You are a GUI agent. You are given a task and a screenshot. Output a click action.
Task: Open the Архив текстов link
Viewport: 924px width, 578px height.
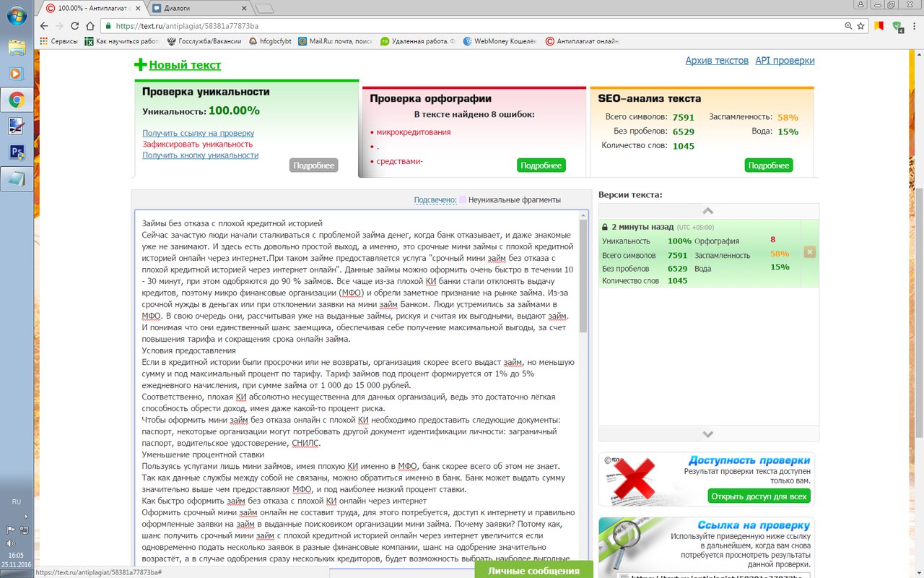click(717, 61)
